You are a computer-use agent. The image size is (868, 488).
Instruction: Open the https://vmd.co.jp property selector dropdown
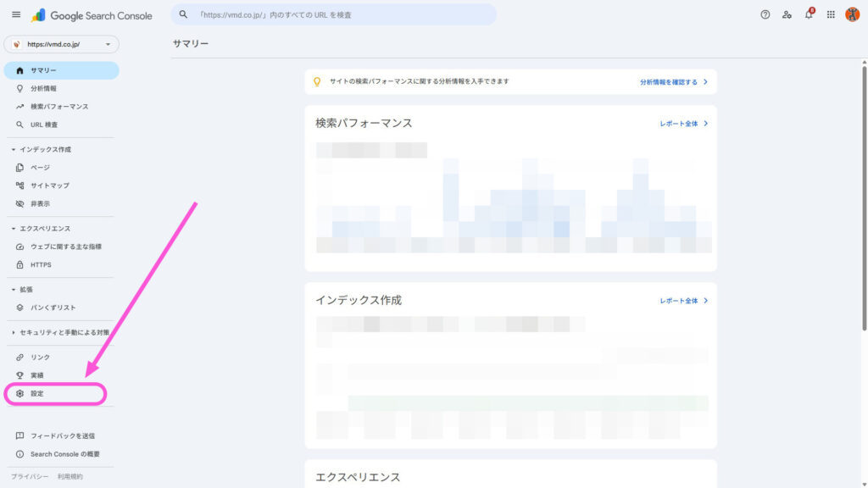pyautogui.click(x=59, y=43)
